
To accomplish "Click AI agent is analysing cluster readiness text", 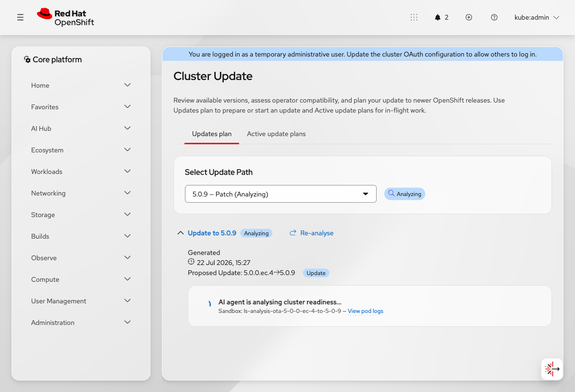I will 280,302.
